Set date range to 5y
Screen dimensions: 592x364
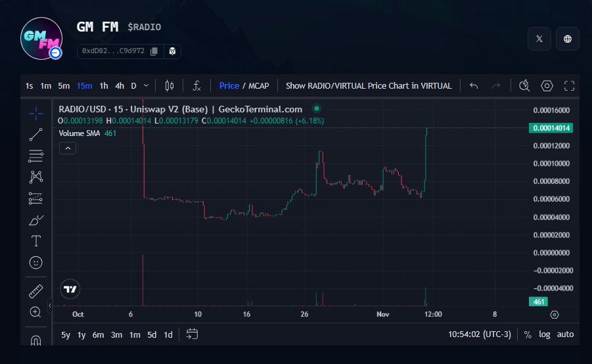point(66,335)
